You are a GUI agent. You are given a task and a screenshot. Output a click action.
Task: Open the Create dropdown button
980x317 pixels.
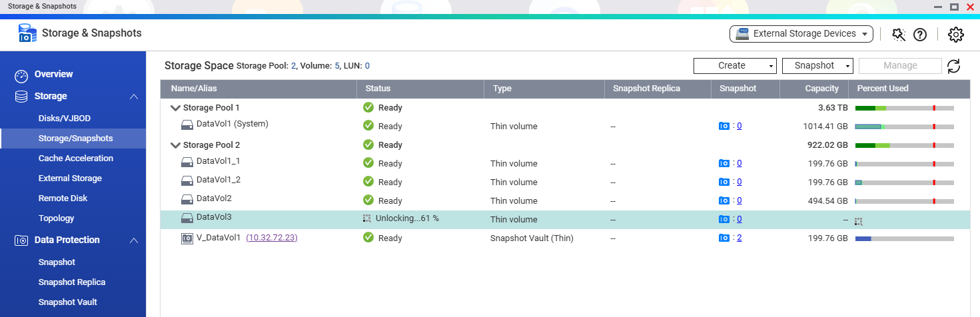click(x=735, y=66)
